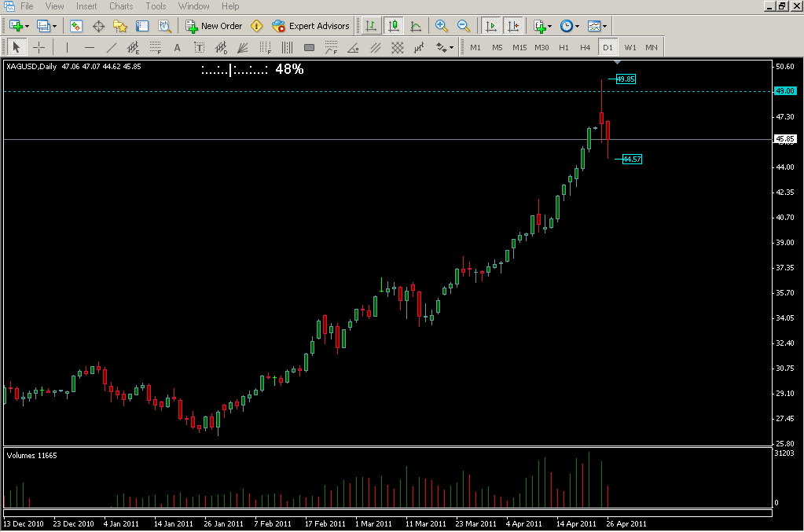Select the Trendline drawing tool
The width and height of the screenshot is (804, 532).
click(x=112, y=48)
